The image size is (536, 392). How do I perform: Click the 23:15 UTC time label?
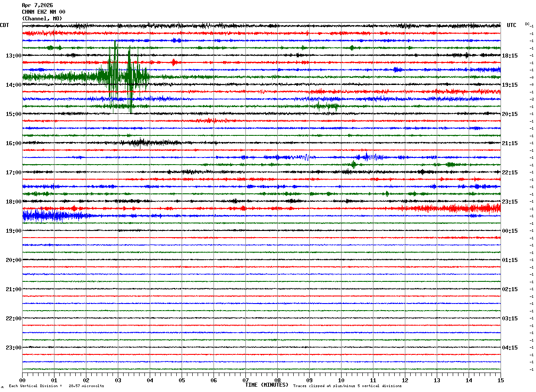pos(510,202)
